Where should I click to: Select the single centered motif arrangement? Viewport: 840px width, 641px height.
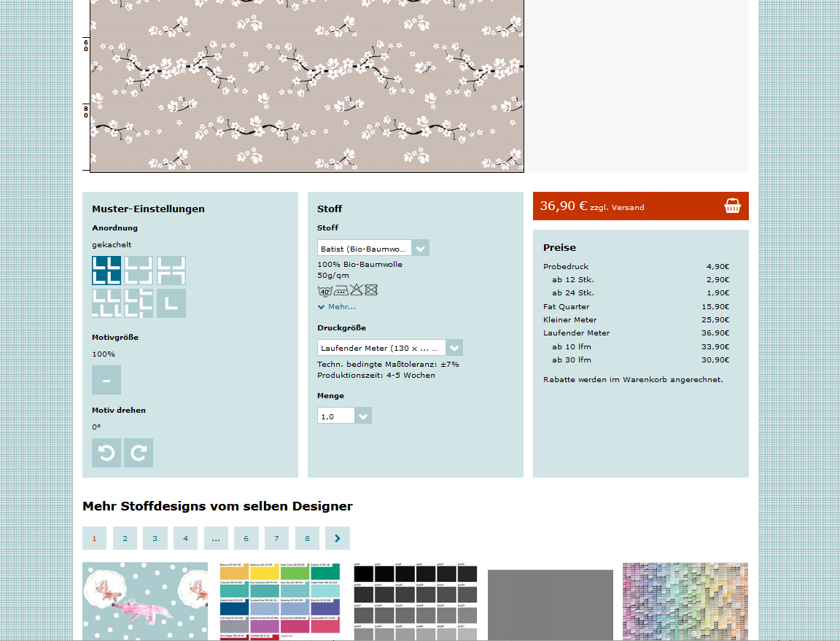(x=171, y=303)
